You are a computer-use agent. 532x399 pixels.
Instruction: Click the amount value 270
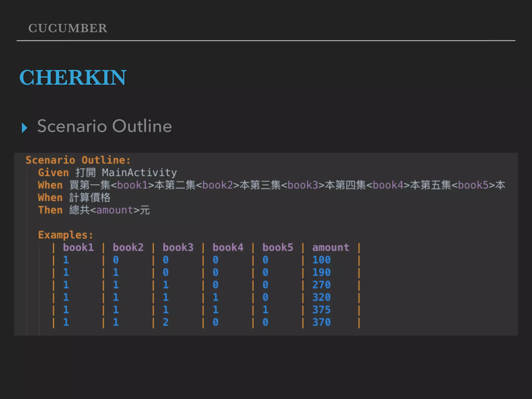pyautogui.click(x=321, y=285)
